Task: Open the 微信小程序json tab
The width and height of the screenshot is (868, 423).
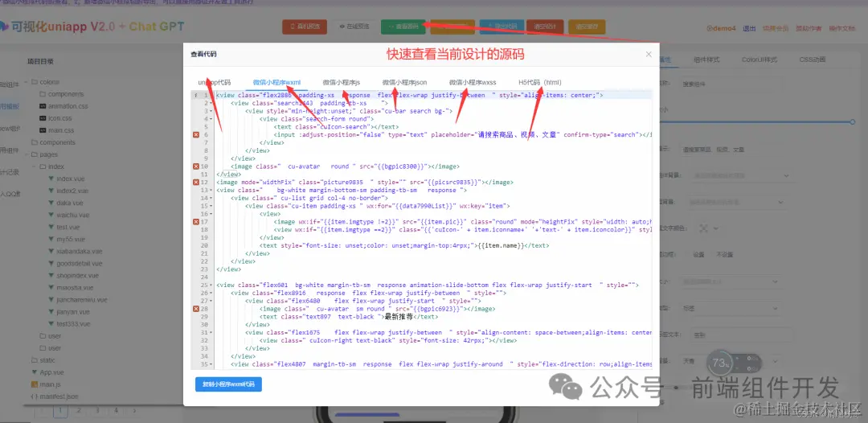Action: (x=404, y=83)
